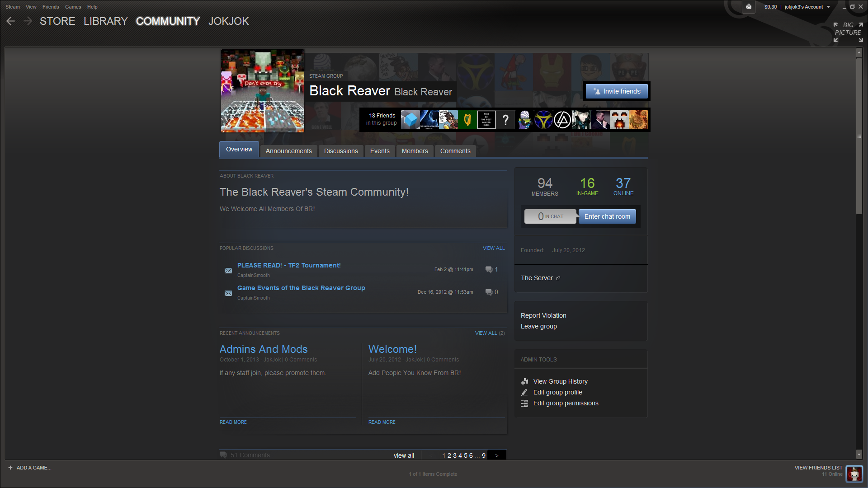Viewport: 868px width, 488px height.
Task: Open the sunflower friend avatar
Action: point(638,120)
